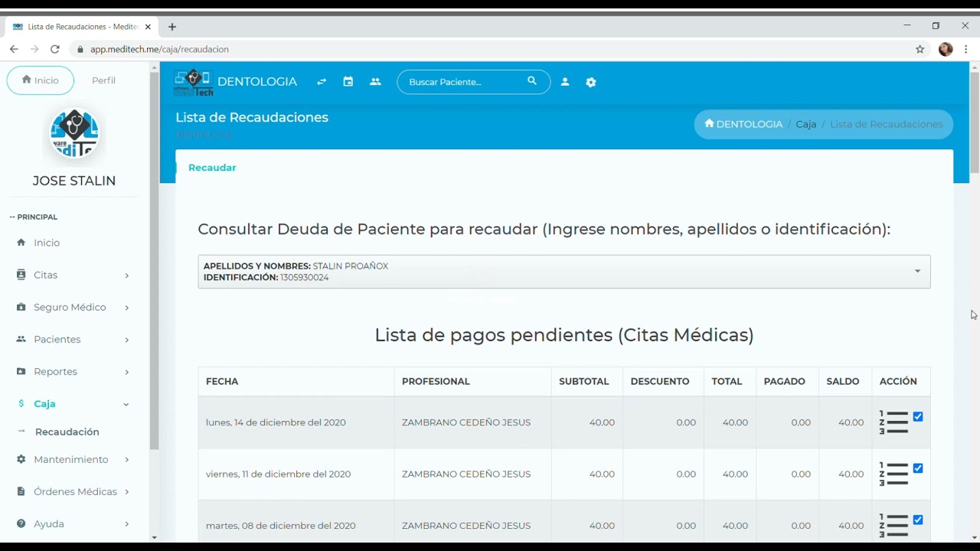This screenshot has height=551, width=980.
Task: Click the Órdenes Médicas document icon
Action: (x=21, y=491)
